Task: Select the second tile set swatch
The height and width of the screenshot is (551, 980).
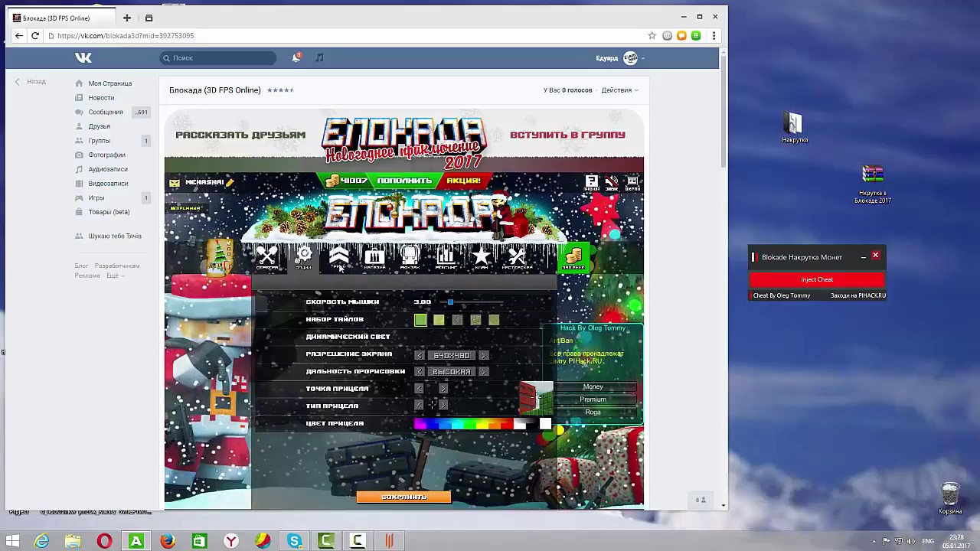Action: coord(439,320)
